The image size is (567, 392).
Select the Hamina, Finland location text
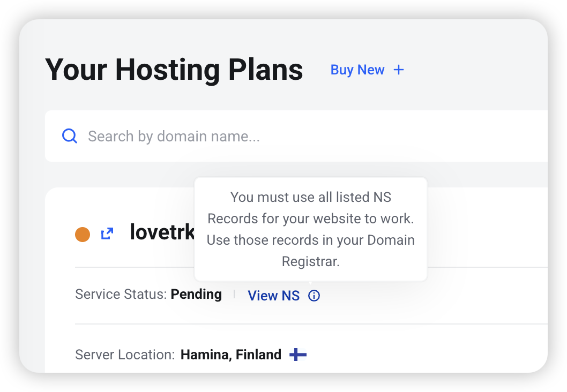[230, 355]
